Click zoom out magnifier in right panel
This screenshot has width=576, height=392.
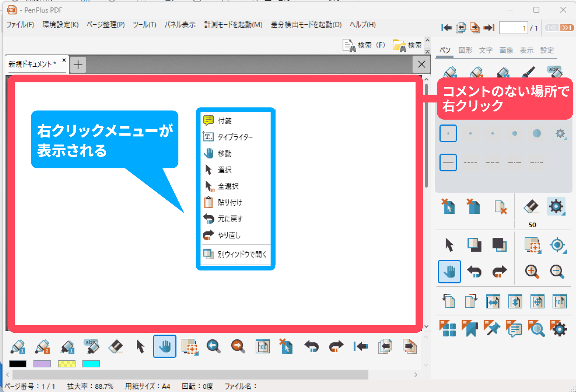557,272
